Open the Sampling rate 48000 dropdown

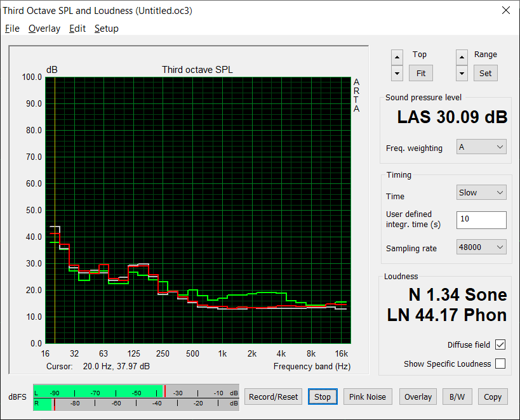481,247
